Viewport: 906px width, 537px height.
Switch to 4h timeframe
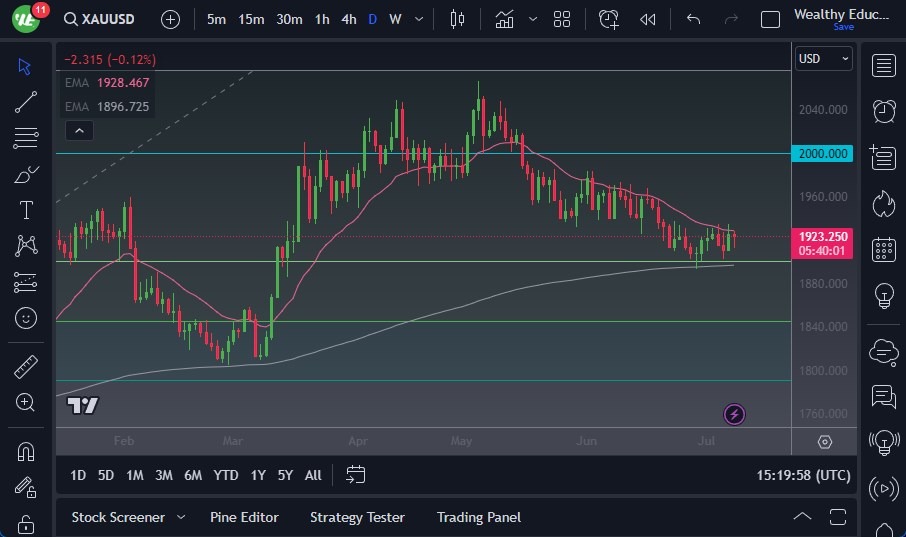click(x=348, y=19)
